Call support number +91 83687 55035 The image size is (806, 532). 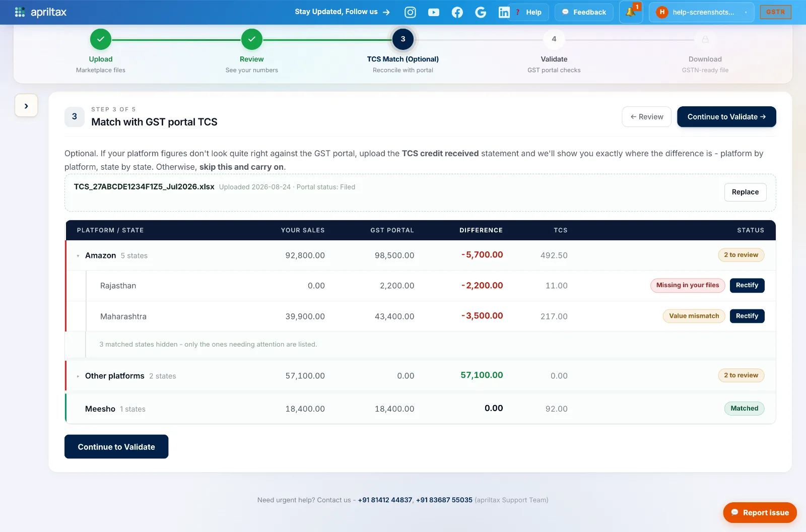point(444,500)
